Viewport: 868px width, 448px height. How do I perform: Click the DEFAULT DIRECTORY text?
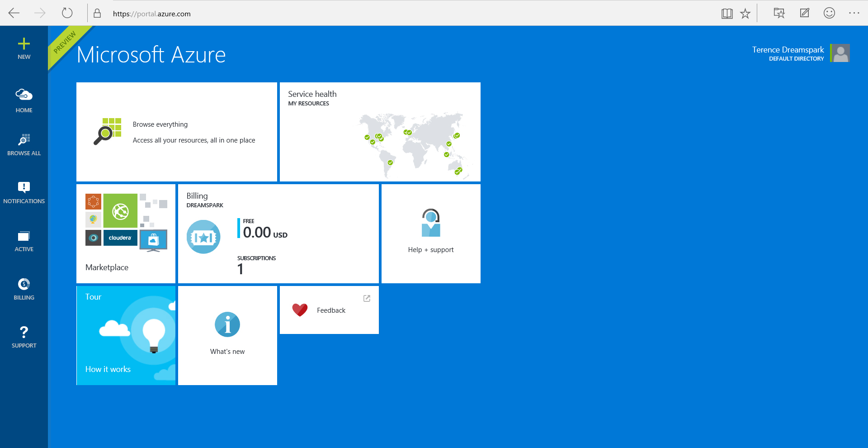coord(797,59)
